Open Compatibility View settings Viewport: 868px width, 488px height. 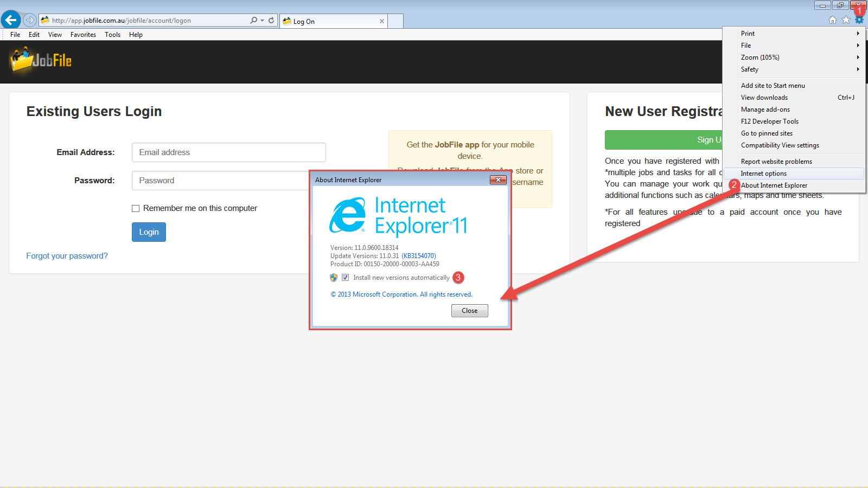(x=794, y=145)
